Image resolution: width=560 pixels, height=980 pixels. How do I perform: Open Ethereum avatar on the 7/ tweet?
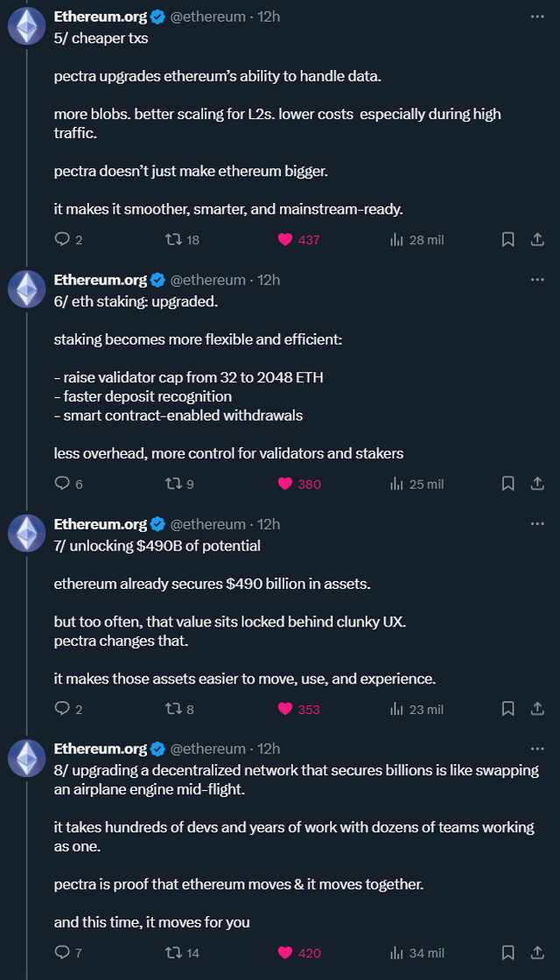click(26, 533)
